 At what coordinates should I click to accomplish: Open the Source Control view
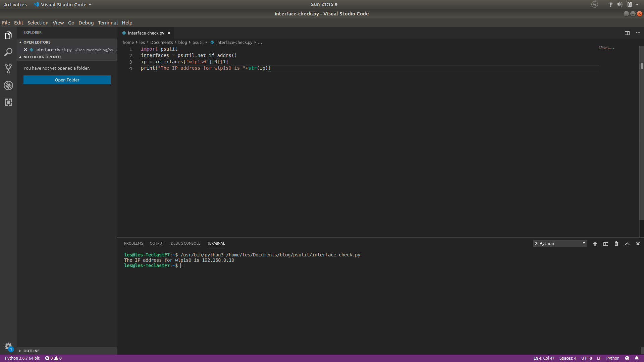(x=8, y=69)
